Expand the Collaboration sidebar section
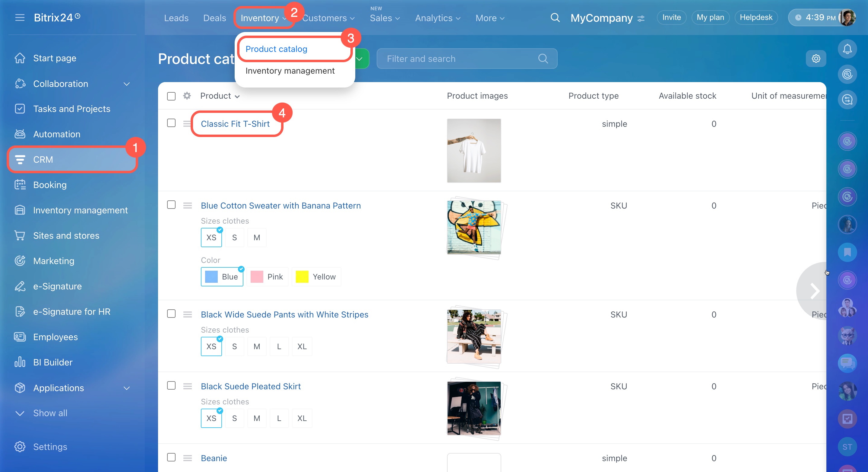 coord(126,84)
